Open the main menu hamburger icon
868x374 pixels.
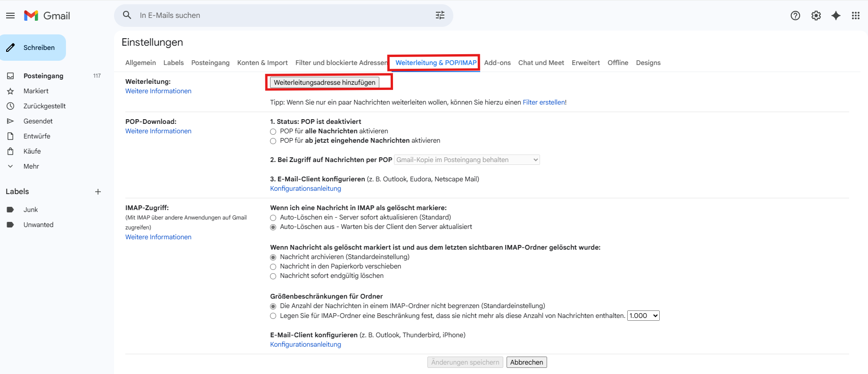[x=10, y=16]
